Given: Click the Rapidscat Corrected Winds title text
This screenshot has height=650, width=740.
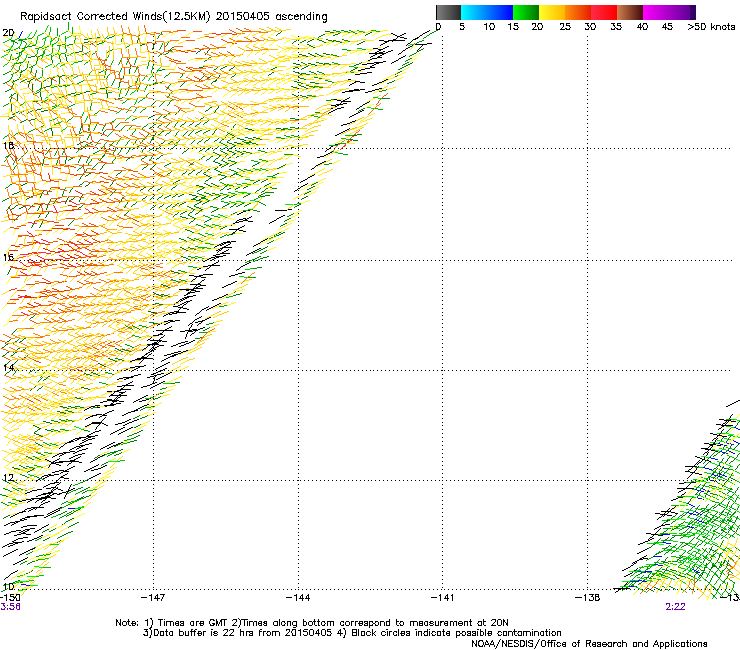Looking at the screenshot, I should point(174,17).
